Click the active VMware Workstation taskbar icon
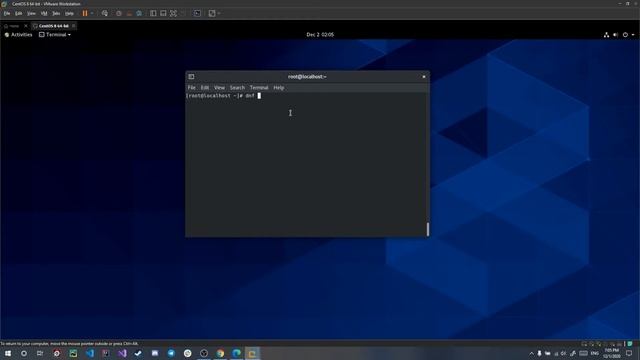 click(x=252, y=353)
